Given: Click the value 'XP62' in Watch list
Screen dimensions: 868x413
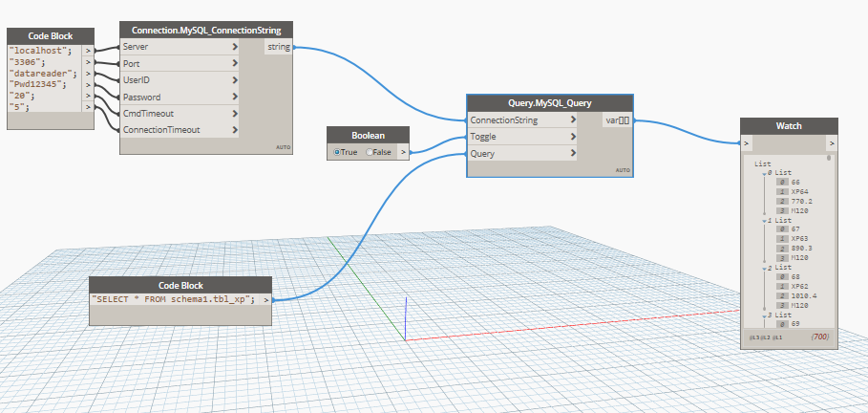Looking at the screenshot, I should point(800,286).
